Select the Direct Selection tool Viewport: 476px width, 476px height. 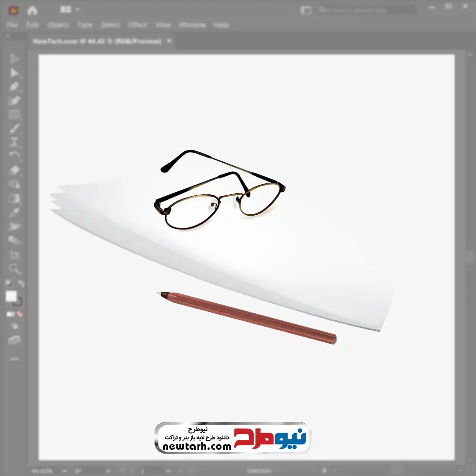tap(14, 72)
